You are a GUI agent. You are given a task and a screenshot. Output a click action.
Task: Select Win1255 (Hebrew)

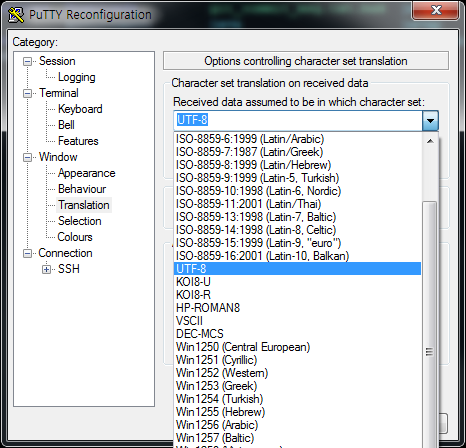[x=297, y=412]
